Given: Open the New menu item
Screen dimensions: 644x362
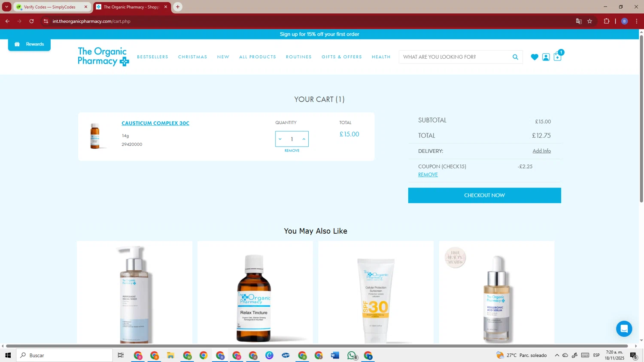Looking at the screenshot, I should point(223,57).
